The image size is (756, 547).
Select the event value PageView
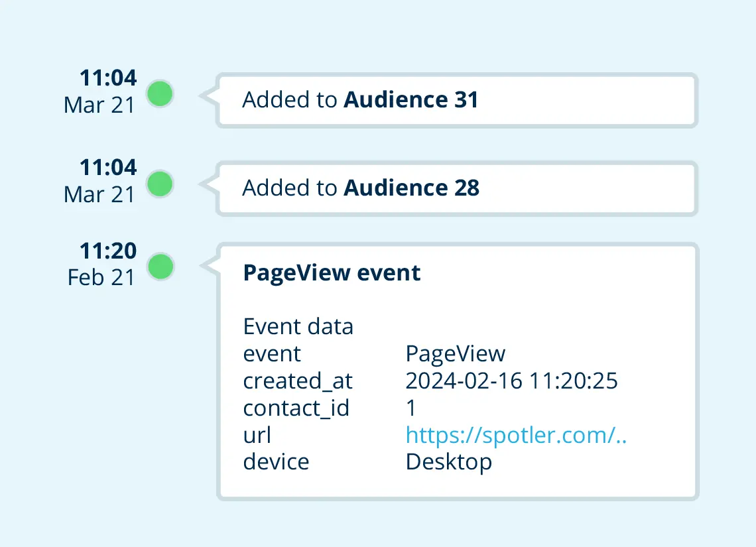pos(455,354)
